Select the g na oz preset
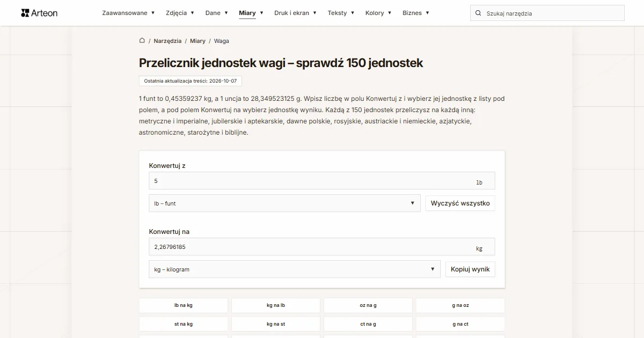644x338 pixels. point(460,305)
